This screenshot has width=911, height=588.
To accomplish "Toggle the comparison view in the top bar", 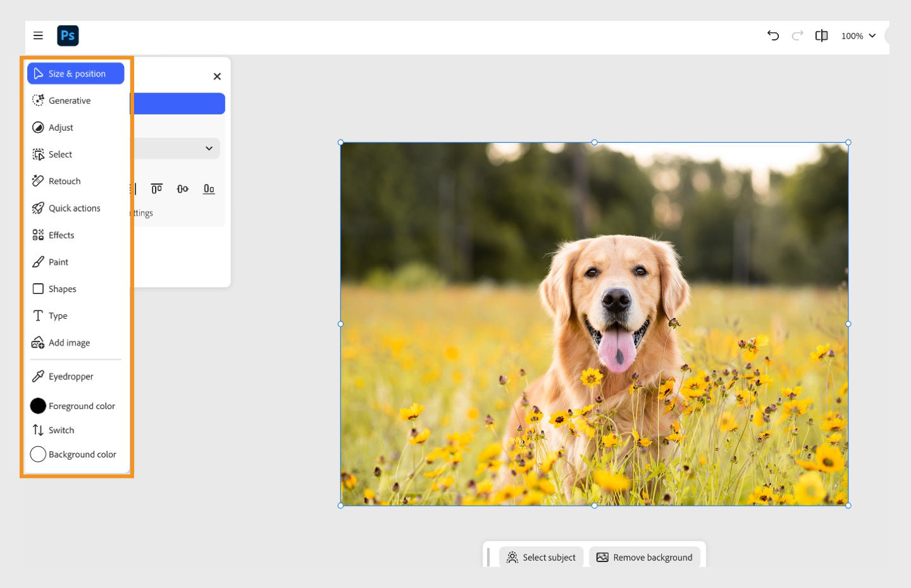I will (821, 36).
